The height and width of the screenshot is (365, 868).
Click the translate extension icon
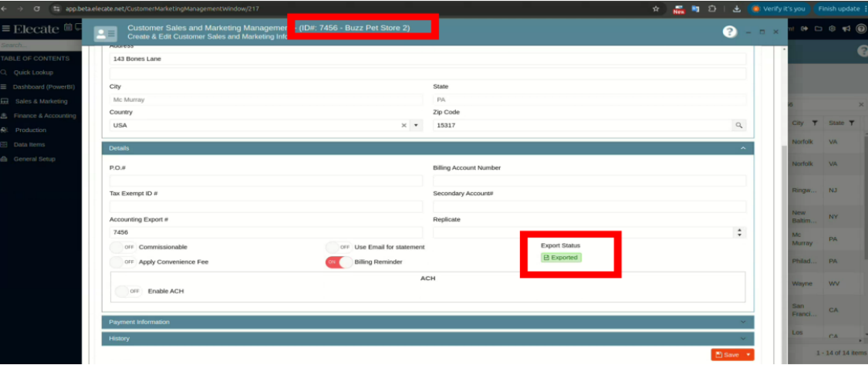click(695, 8)
